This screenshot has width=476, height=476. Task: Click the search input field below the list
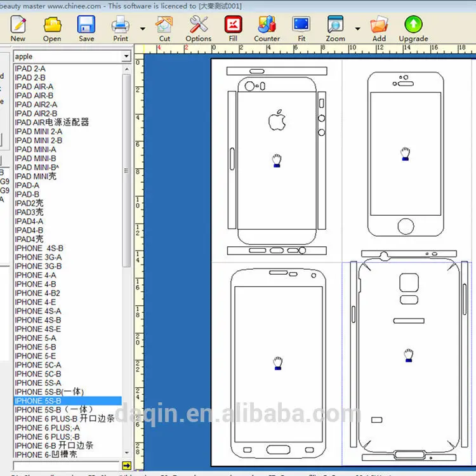click(67, 465)
